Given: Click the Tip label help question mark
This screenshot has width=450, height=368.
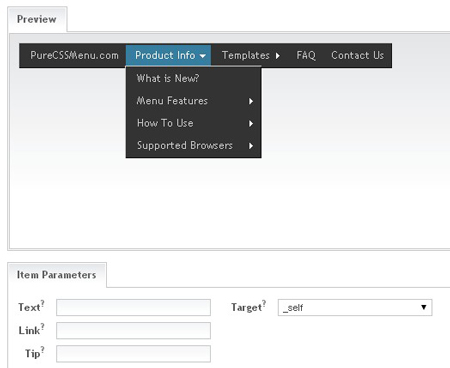Looking at the screenshot, I should pos(43,349).
